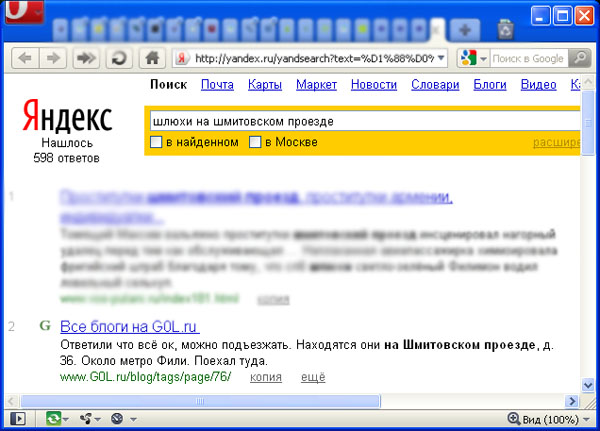
Task: Click the "598 ответов" results count text
Action: [x=66, y=158]
